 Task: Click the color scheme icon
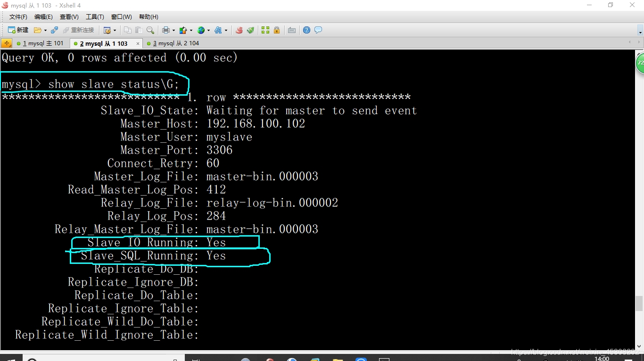click(183, 30)
